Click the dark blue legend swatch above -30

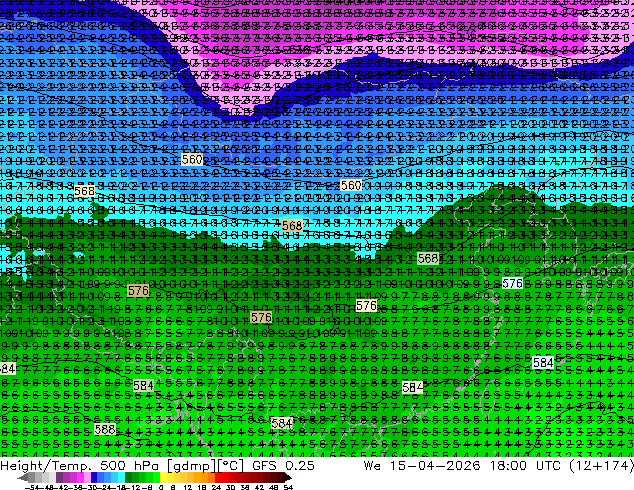94,477
